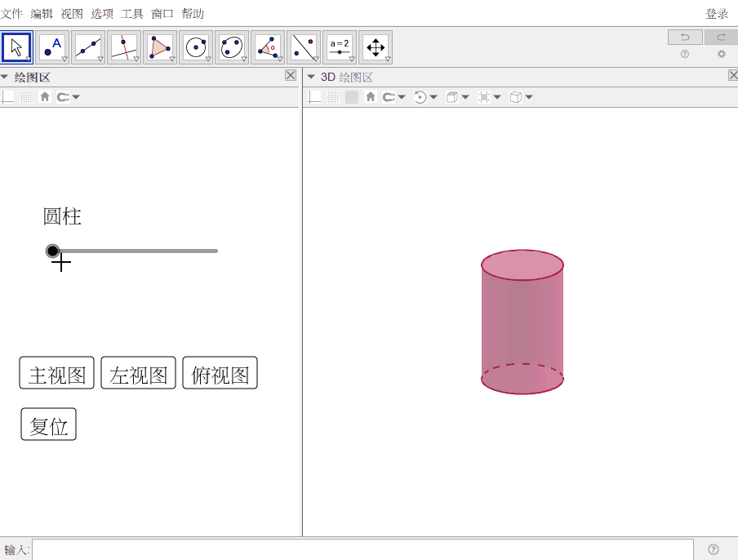Pick the Polygon tool
The image size is (738, 560).
pyautogui.click(x=160, y=47)
